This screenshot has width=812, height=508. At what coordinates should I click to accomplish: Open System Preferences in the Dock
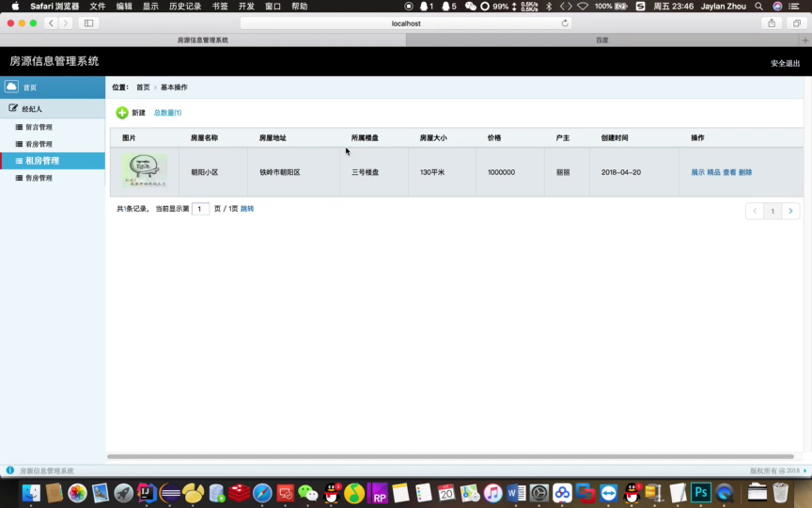539,493
